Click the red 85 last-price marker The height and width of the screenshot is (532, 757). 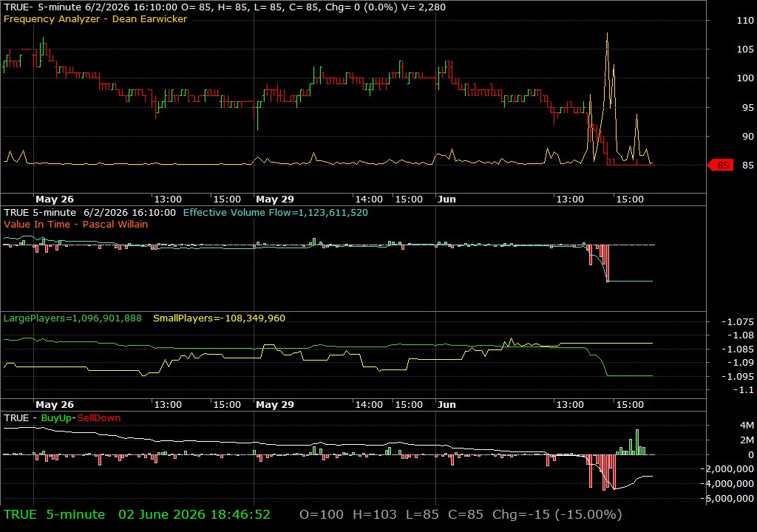[720, 165]
